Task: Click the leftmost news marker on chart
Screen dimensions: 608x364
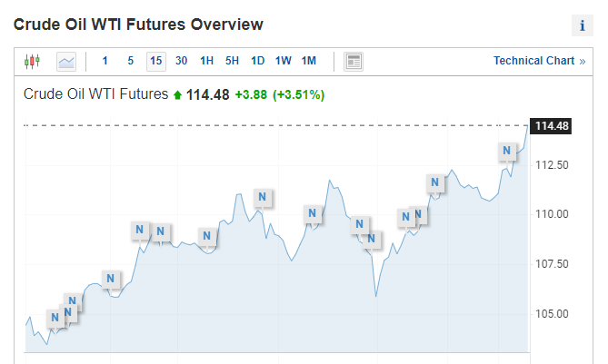Action: pos(55,317)
